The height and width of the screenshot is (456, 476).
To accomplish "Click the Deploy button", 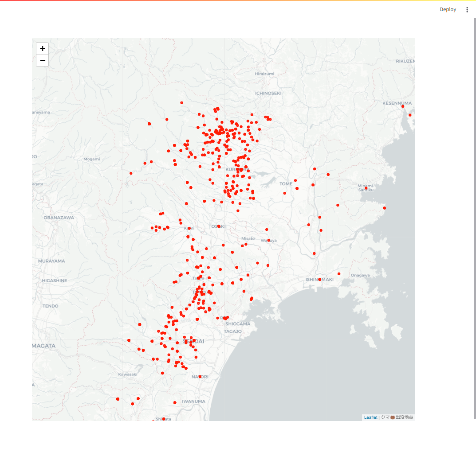I will [x=448, y=9].
